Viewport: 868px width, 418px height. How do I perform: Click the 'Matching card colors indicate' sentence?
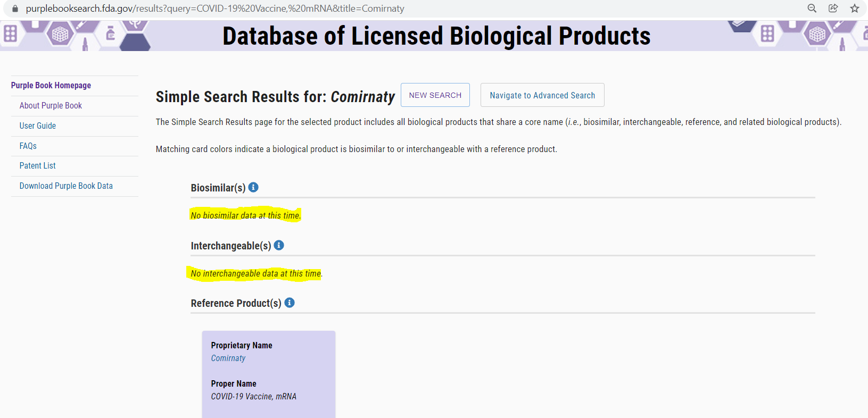(x=357, y=149)
